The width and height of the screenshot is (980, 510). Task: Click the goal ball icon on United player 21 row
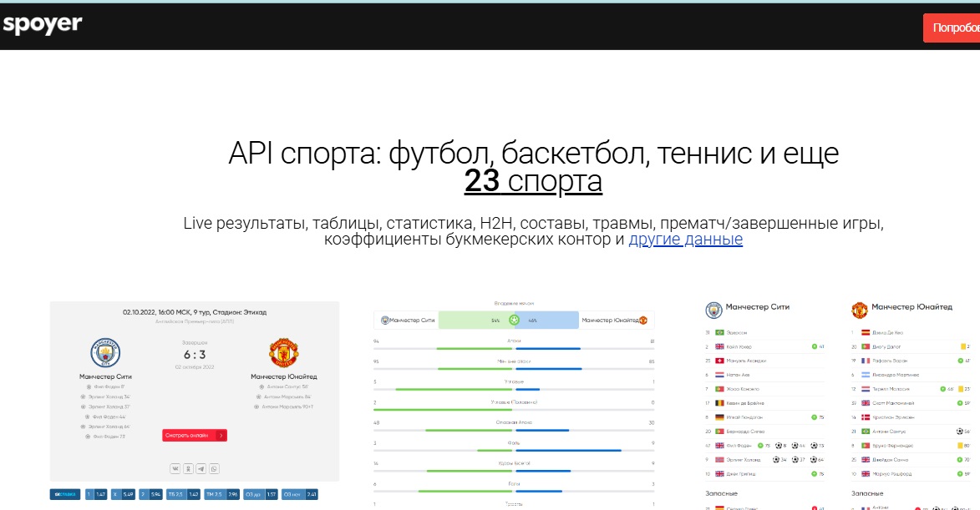pyautogui.click(x=960, y=432)
